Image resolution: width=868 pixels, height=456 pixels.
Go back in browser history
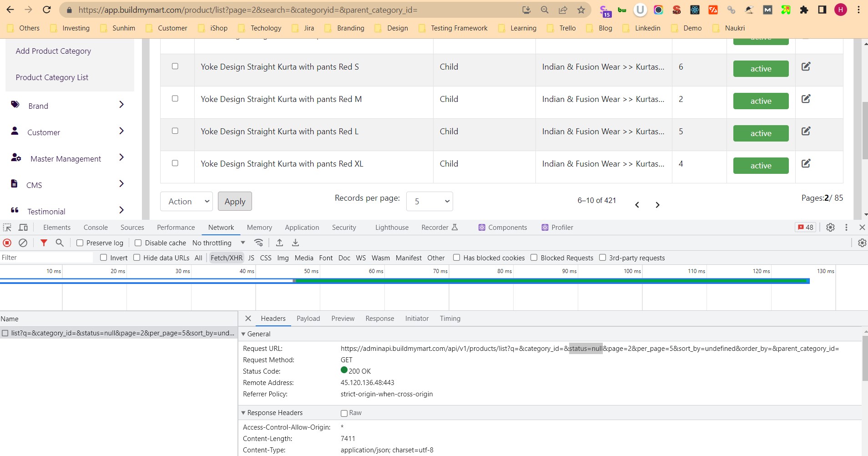(10, 10)
